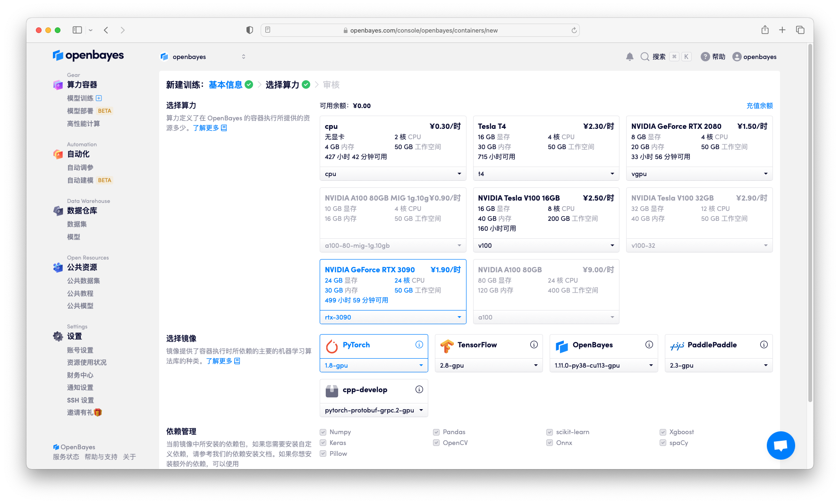Toggle the Numpy dependency checkbox

pos(323,432)
